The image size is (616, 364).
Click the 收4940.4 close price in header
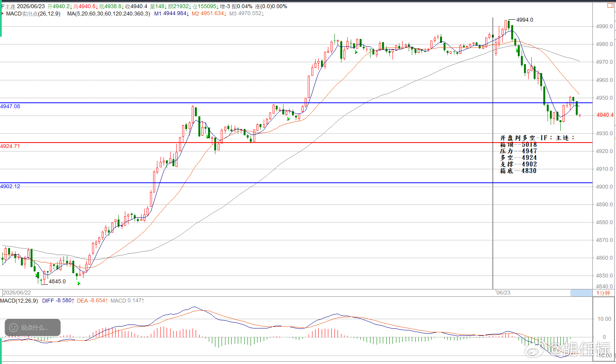tap(136, 7)
